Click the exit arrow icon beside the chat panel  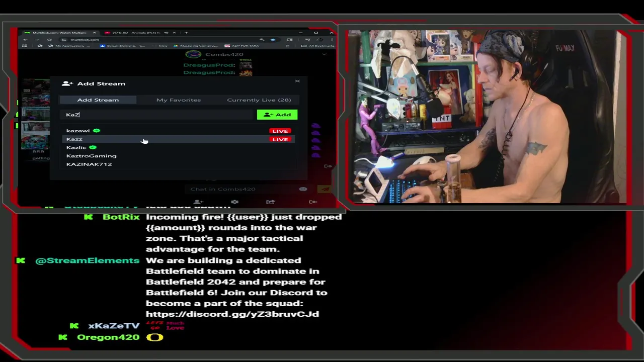click(328, 166)
